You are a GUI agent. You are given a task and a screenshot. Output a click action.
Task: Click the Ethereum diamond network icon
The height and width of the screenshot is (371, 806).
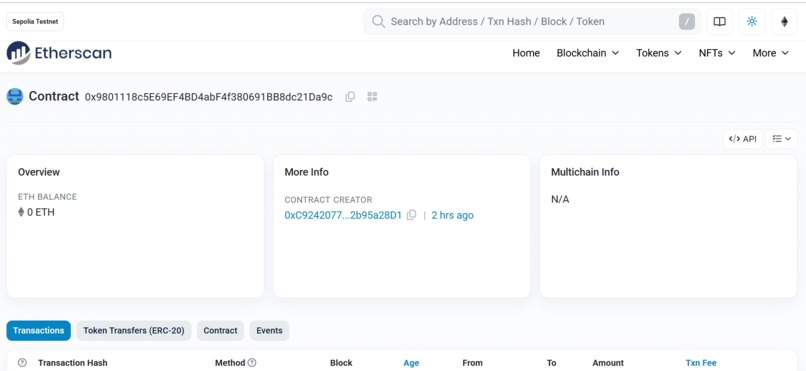tap(784, 22)
